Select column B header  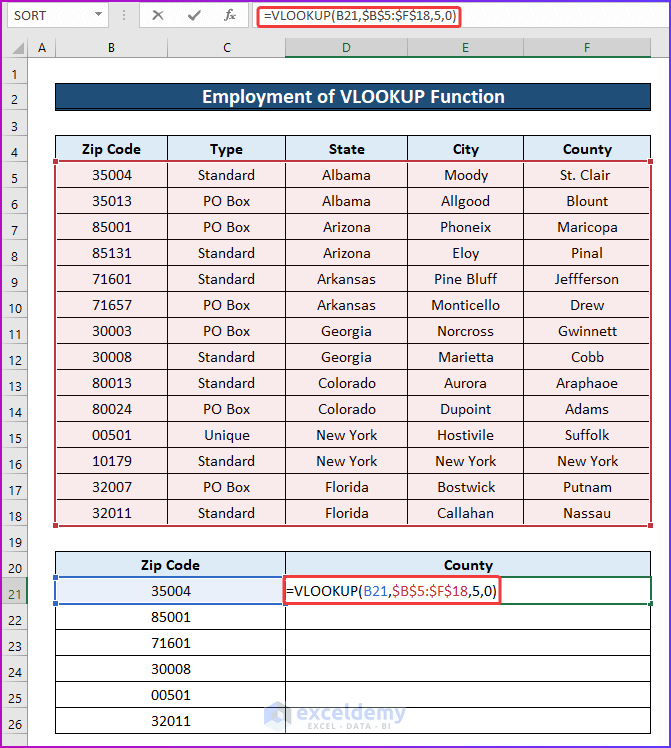111,48
